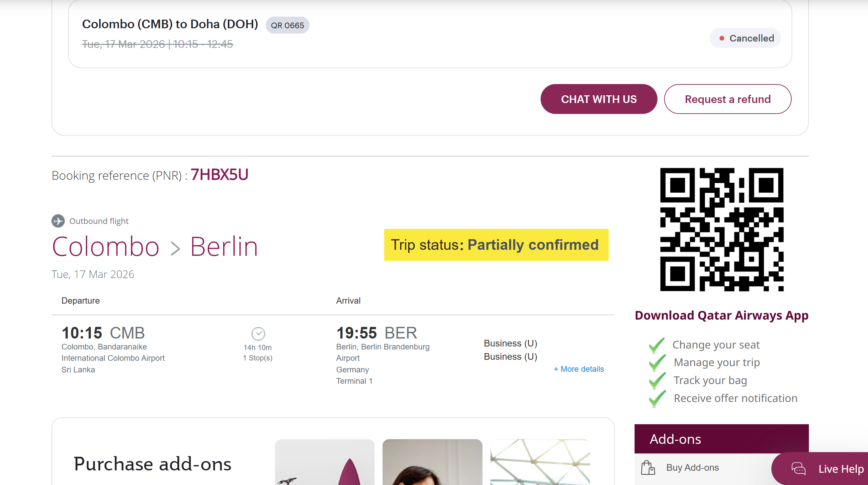868x485 pixels.
Task: Open the Live Help chat widget
Action: click(x=840, y=469)
